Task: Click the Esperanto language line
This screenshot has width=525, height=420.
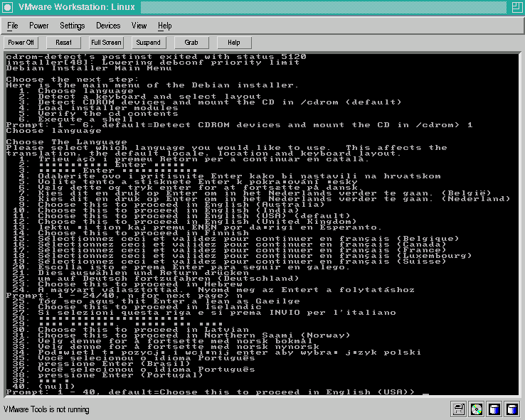Action: point(197,227)
